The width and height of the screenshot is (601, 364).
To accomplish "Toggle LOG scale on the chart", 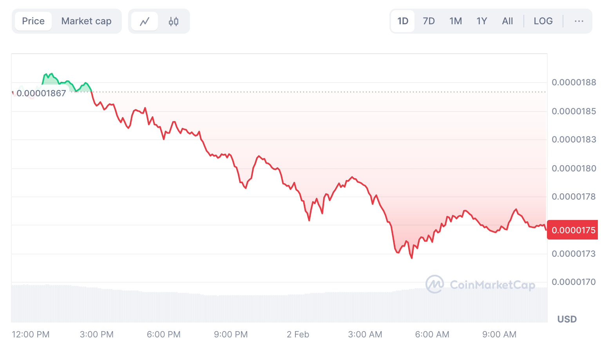I will point(543,21).
